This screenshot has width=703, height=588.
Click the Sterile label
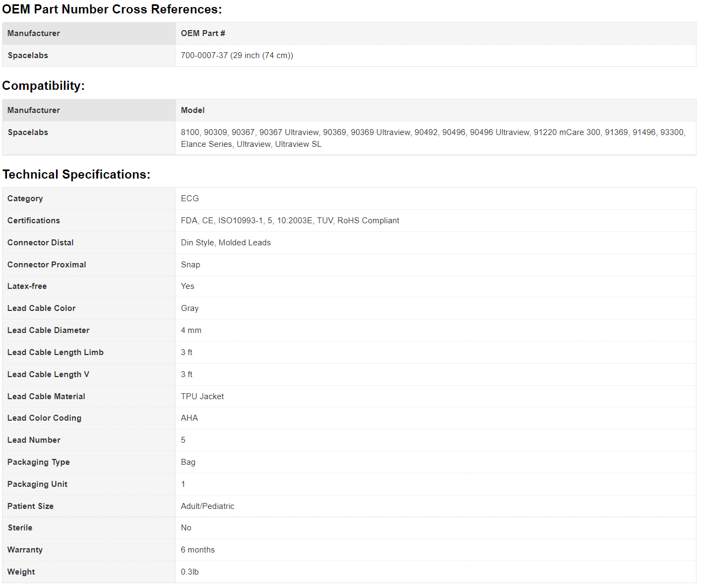tap(20, 528)
